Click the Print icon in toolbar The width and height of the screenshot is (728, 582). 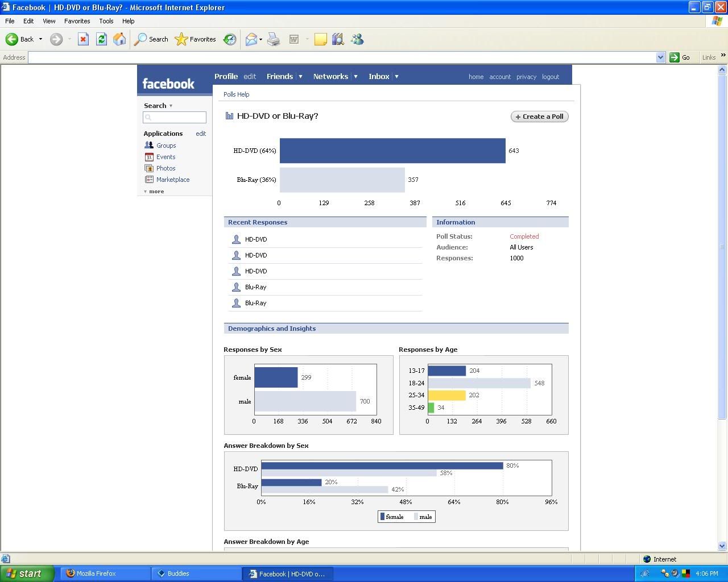(274, 39)
